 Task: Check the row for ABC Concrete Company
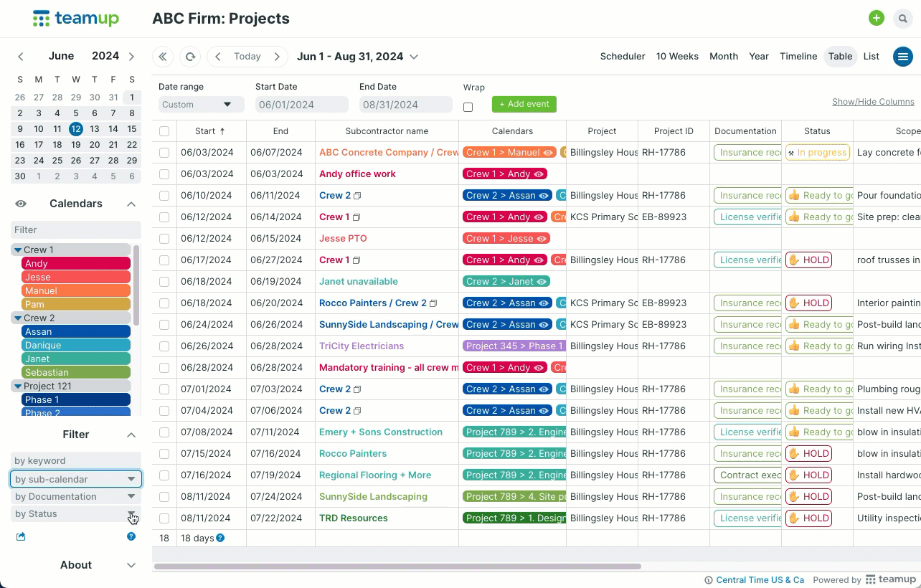(x=164, y=153)
